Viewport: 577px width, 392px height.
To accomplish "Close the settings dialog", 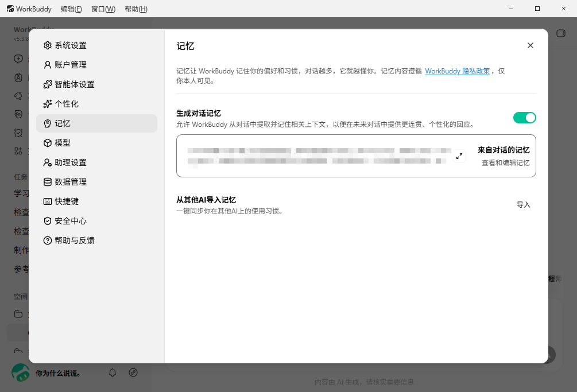I will coord(530,45).
